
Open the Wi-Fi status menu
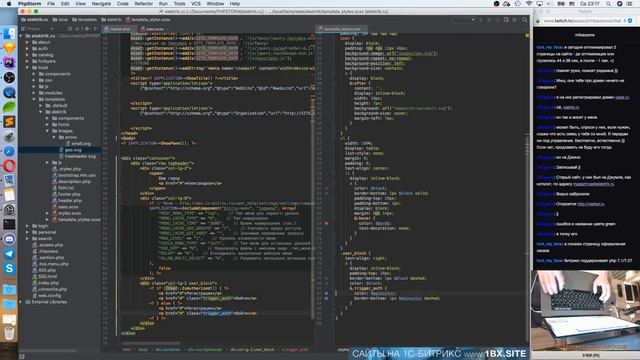[529, 4]
